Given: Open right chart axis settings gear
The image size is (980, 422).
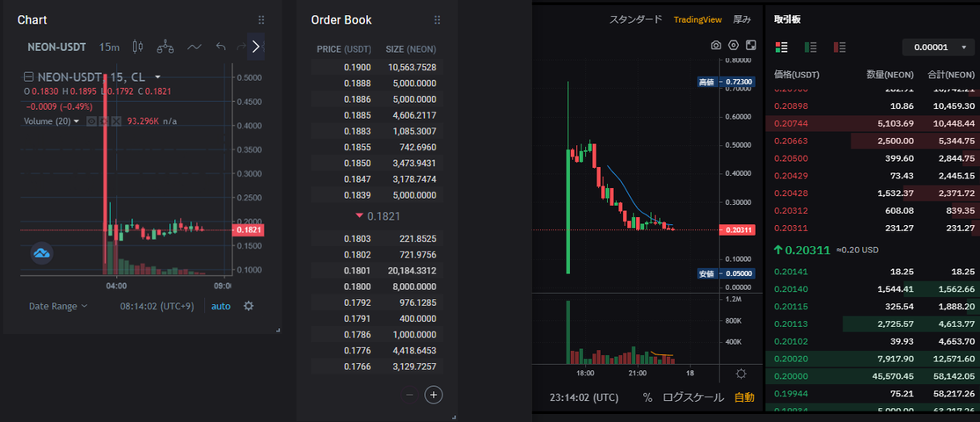Looking at the screenshot, I should (742, 374).
